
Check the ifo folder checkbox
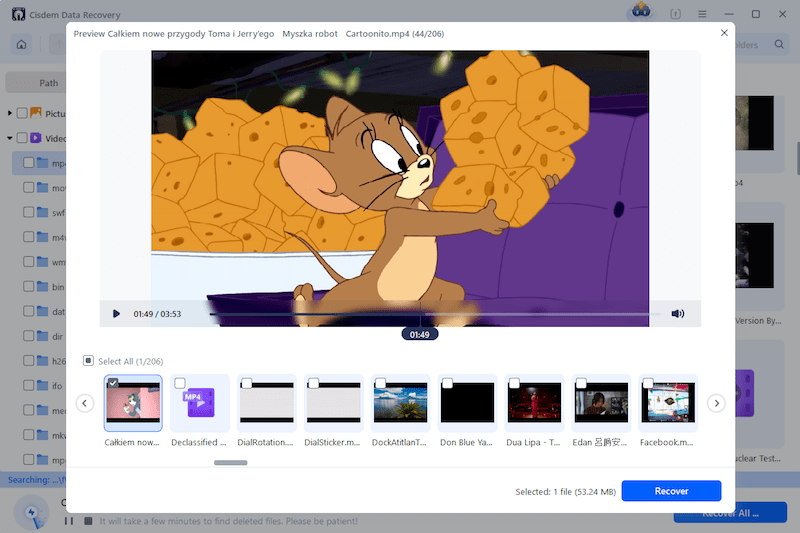click(29, 385)
